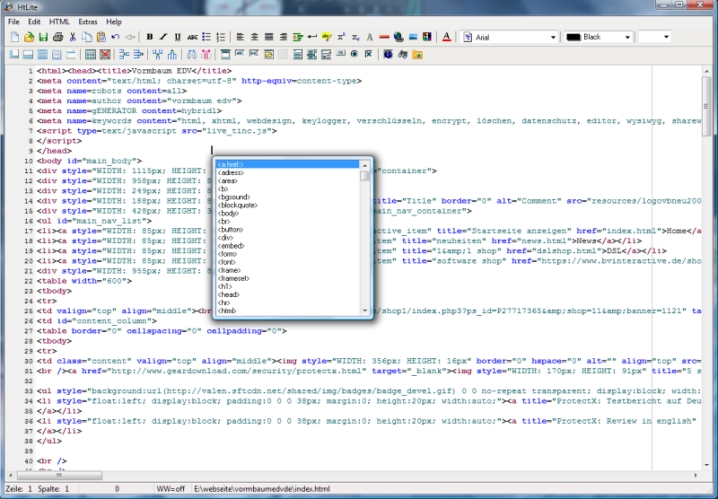Click the tag list scrollbar down arrow

click(365, 311)
